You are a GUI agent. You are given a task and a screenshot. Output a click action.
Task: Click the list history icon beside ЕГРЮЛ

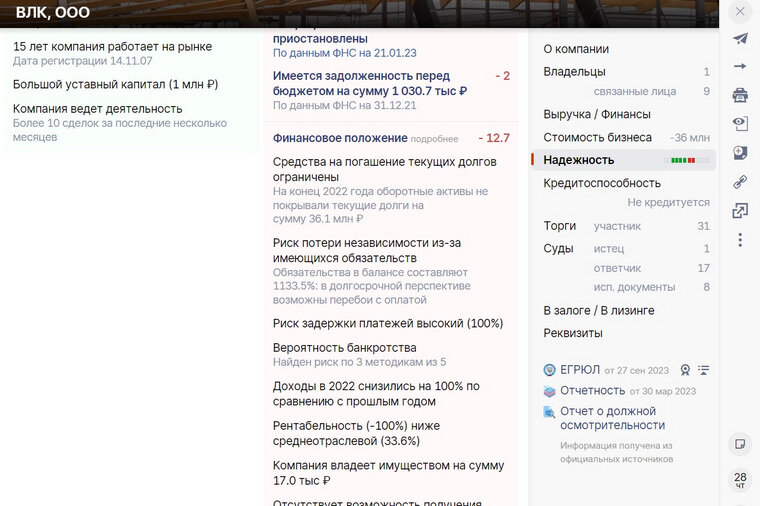[703, 370]
